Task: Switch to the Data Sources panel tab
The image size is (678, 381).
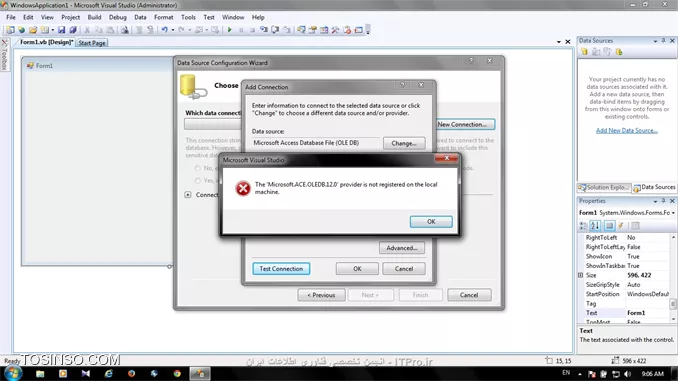Action: tap(654, 187)
